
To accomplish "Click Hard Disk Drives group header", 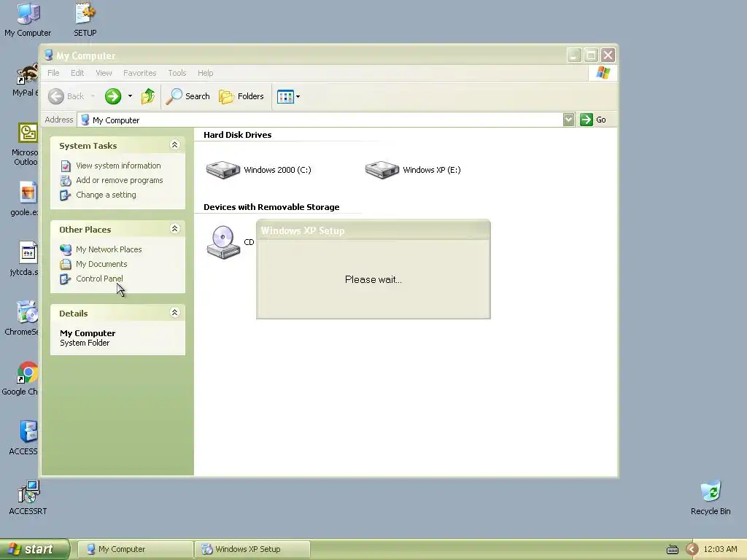I will coord(237,135).
